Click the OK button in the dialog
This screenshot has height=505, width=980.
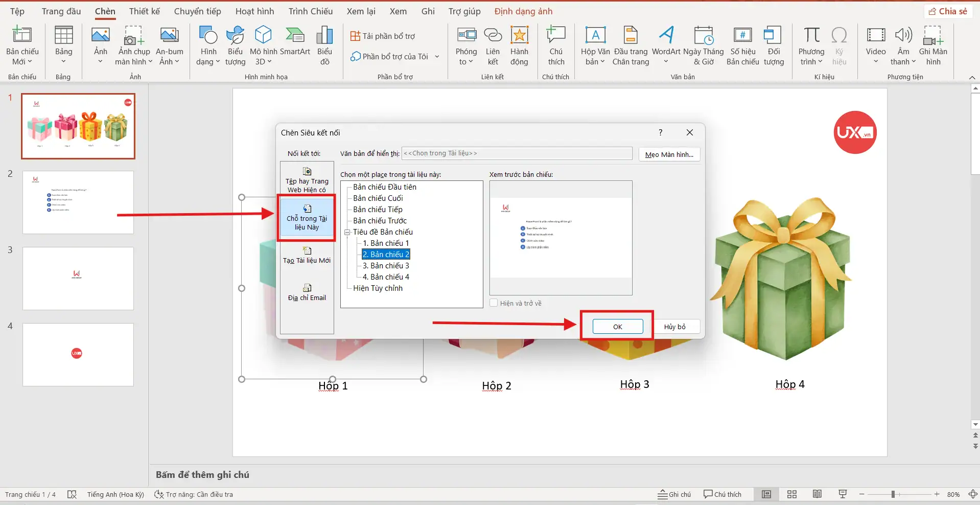tap(616, 326)
